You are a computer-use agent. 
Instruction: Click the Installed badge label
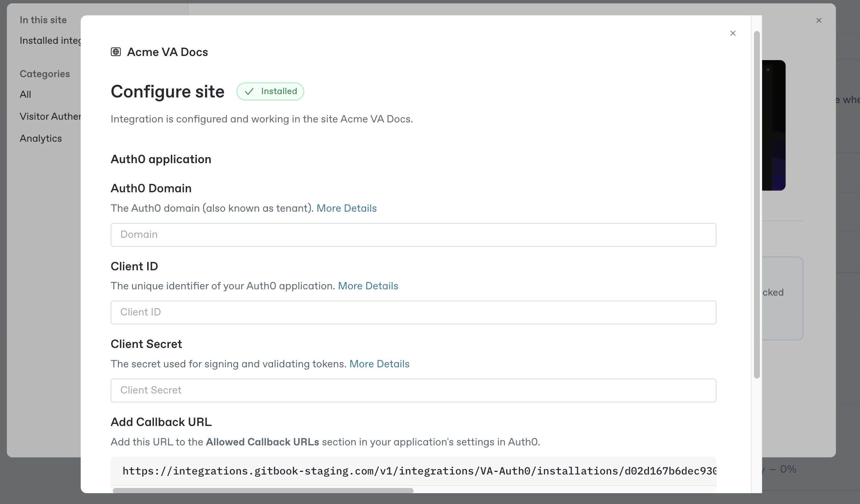tap(279, 91)
